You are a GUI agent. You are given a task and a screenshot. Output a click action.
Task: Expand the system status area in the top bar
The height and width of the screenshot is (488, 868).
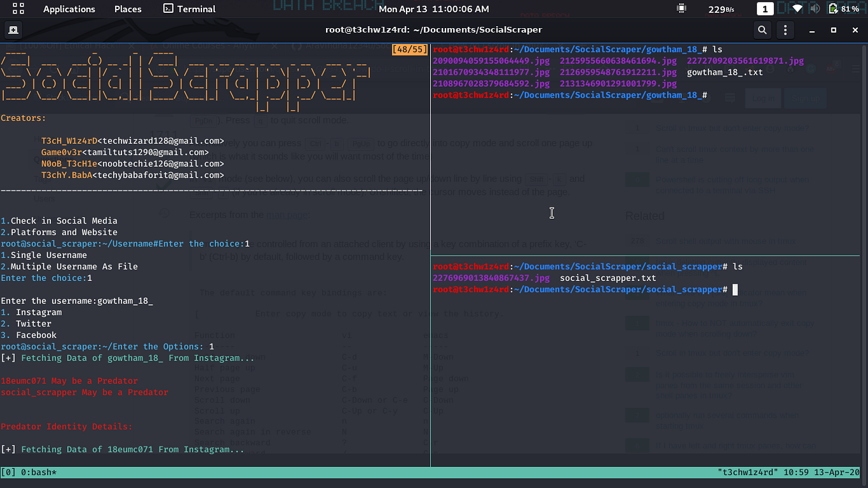825,9
